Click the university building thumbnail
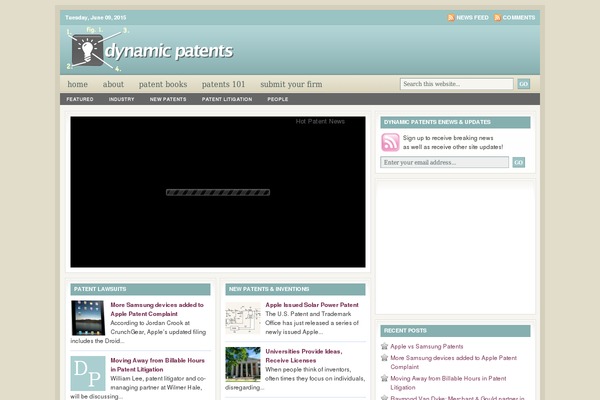The width and height of the screenshot is (600, 400). coord(243,364)
